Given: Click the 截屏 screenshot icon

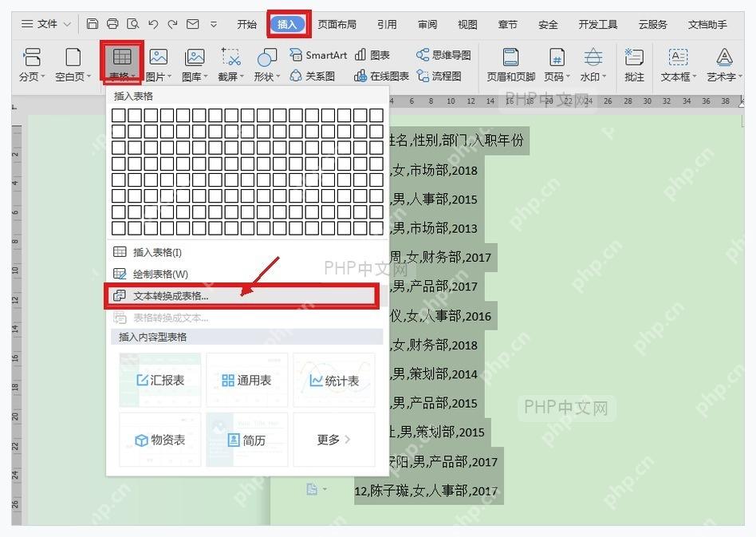Looking at the screenshot, I should click(x=231, y=57).
